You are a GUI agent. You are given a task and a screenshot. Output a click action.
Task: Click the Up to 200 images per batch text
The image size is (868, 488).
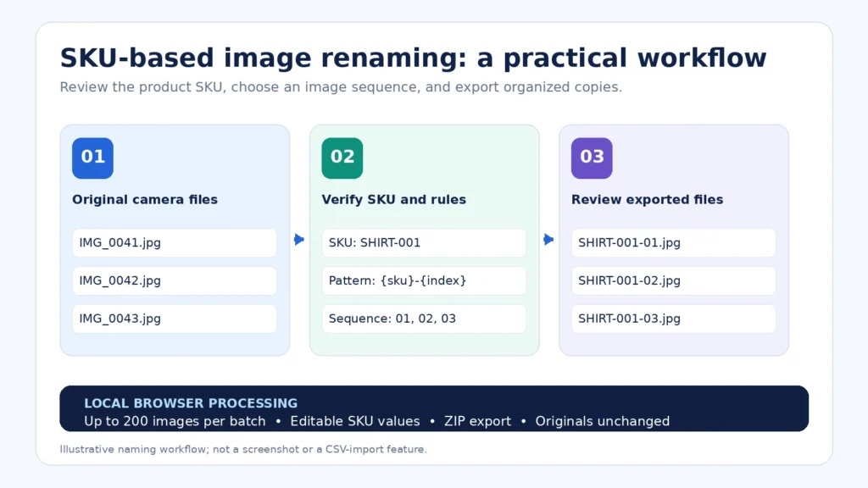[x=175, y=422]
